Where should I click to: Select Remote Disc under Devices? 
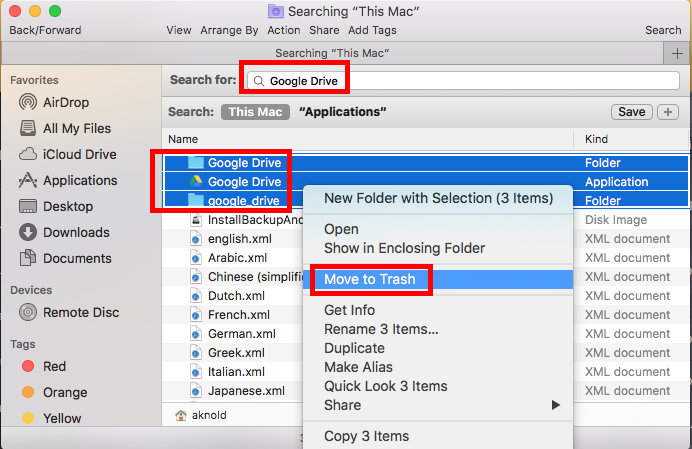[81, 312]
